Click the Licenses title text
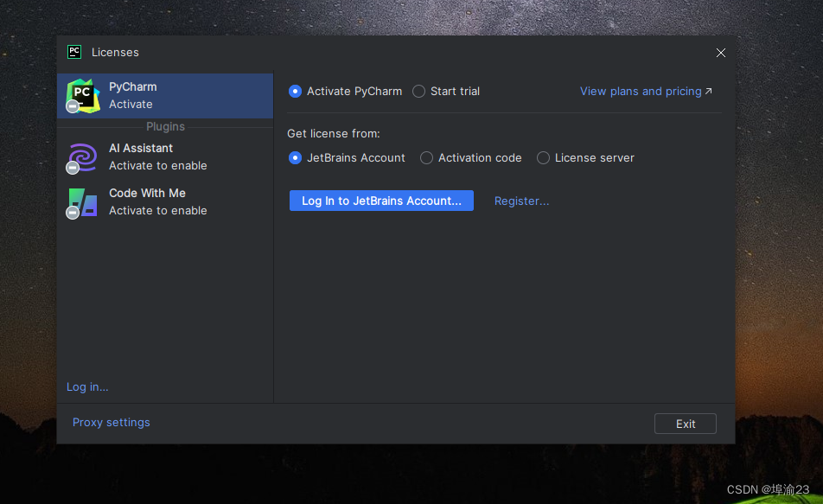This screenshot has height=504, width=823. [x=116, y=53]
